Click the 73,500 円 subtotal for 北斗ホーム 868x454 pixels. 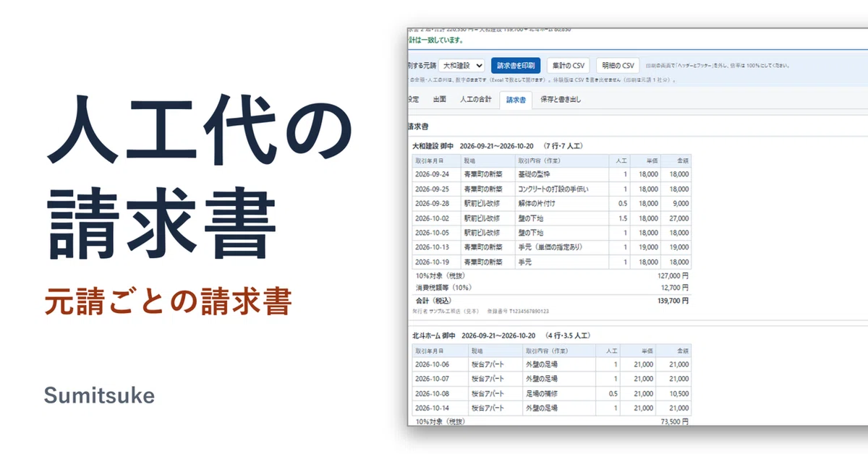pos(675,421)
